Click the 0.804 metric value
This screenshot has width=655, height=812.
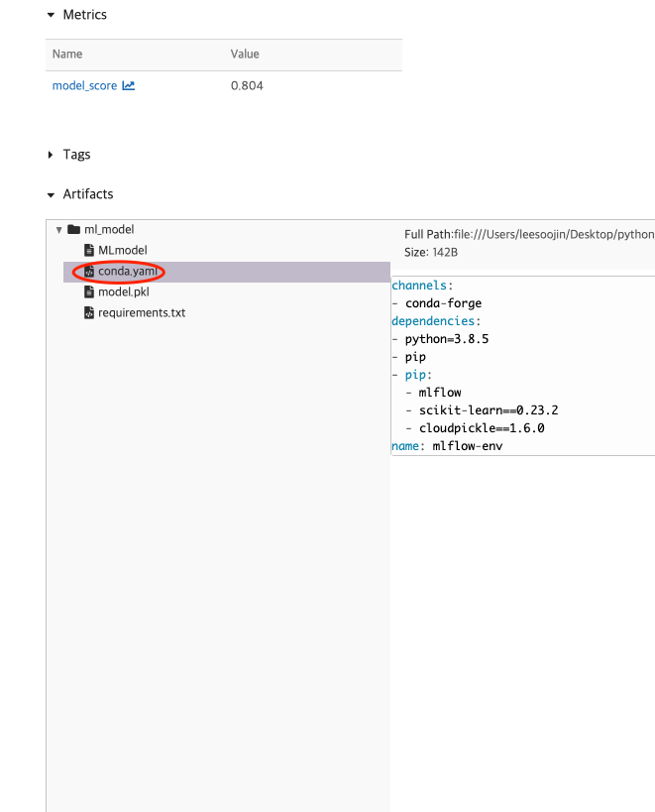point(247,86)
